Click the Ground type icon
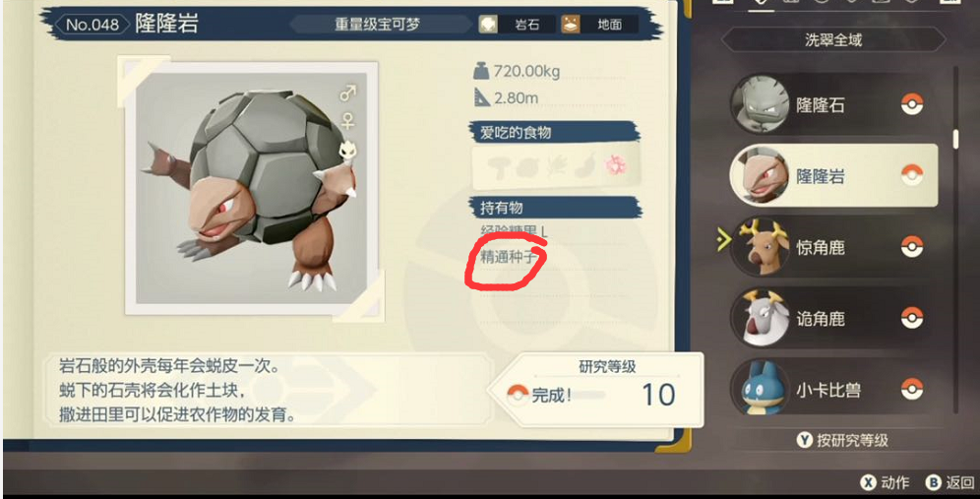Screen dimensions: 980x499 (x=570, y=25)
